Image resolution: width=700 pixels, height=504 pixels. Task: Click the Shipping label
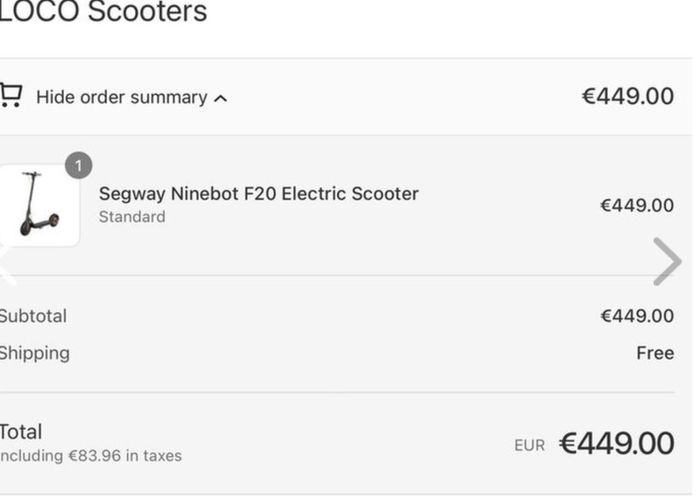coord(35,353)
